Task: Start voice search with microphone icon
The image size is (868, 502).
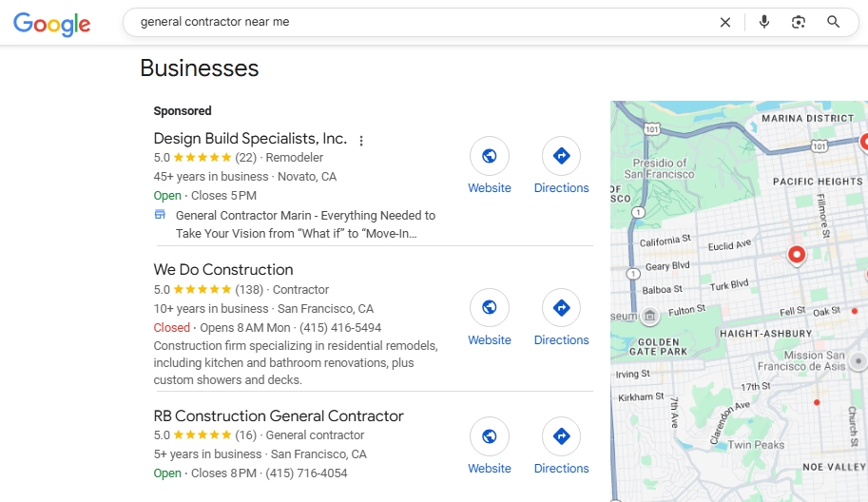Action: (764, 22)
